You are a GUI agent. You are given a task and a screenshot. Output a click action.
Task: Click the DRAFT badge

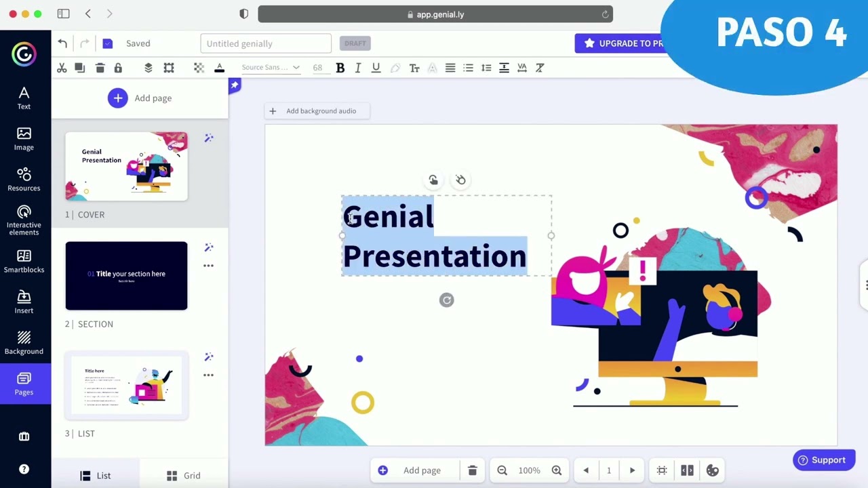355,43
